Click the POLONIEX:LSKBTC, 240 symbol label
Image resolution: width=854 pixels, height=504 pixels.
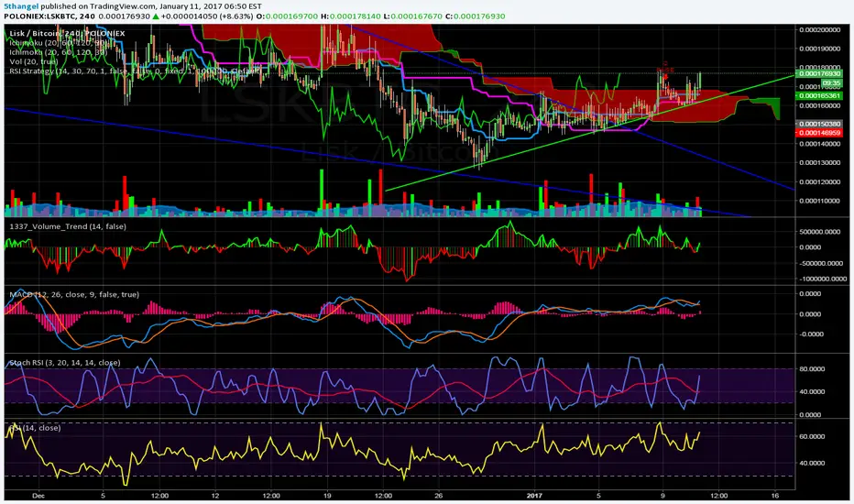[x=49, y=16]
